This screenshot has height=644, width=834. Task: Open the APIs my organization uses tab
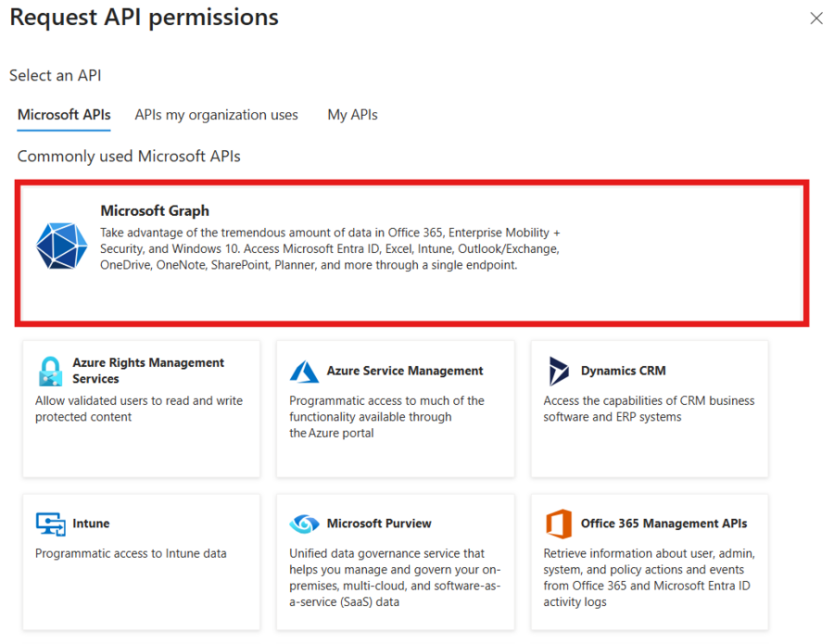point(217,115)
